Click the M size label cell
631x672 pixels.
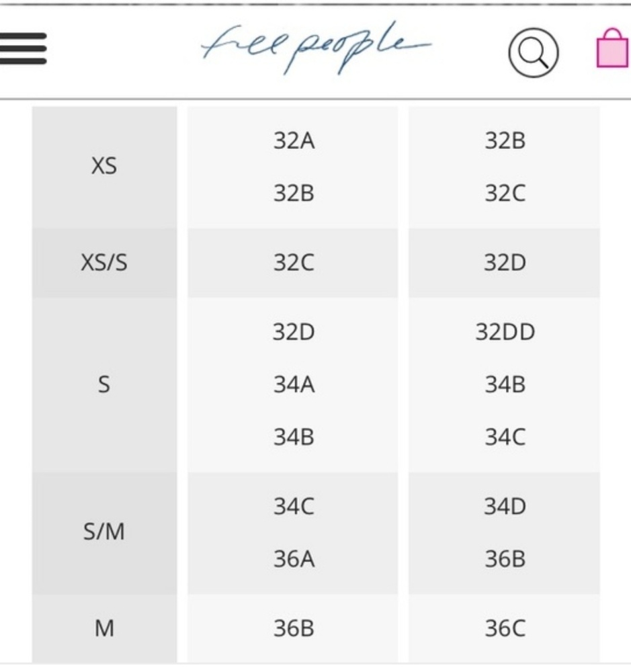[x=104, y=628]
